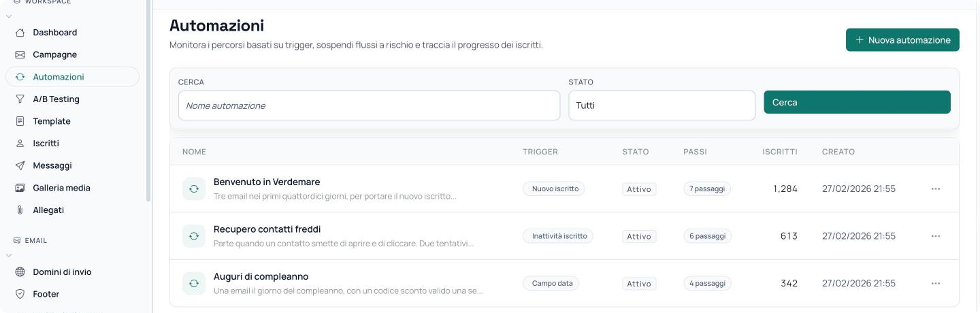Click the plus icon in Nuova automazione
The height and width of the screenshot is (313, 980).
tap(860, 40)
